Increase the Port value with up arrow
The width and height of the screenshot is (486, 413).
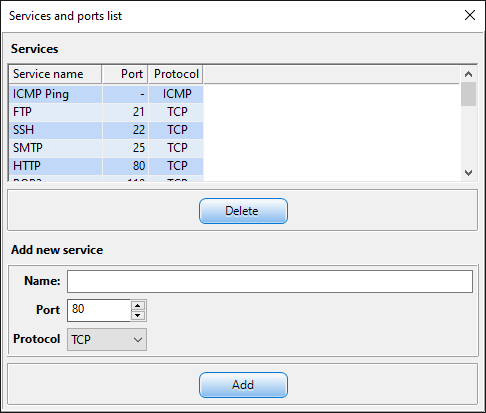click(138, 305)
